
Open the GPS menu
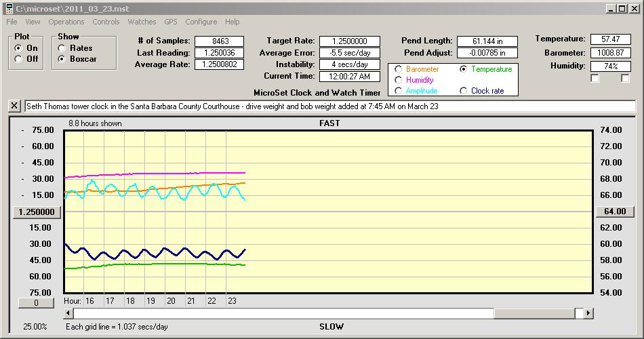[170, 22]
